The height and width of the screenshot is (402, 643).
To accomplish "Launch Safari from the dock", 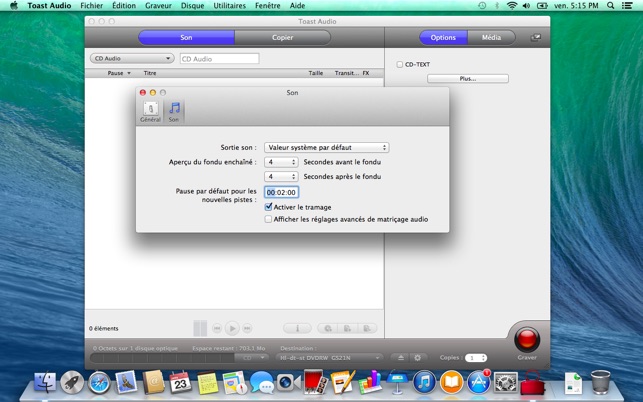I will 99,382.
